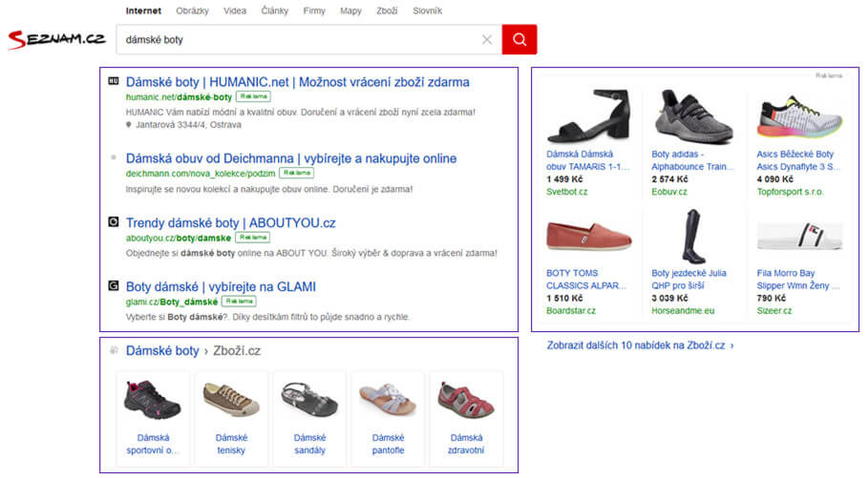868x478 pixels.
Task: Open the grey adidas Alphabounce shoe image
Action: pyautogui.click(x=693, y=116)
